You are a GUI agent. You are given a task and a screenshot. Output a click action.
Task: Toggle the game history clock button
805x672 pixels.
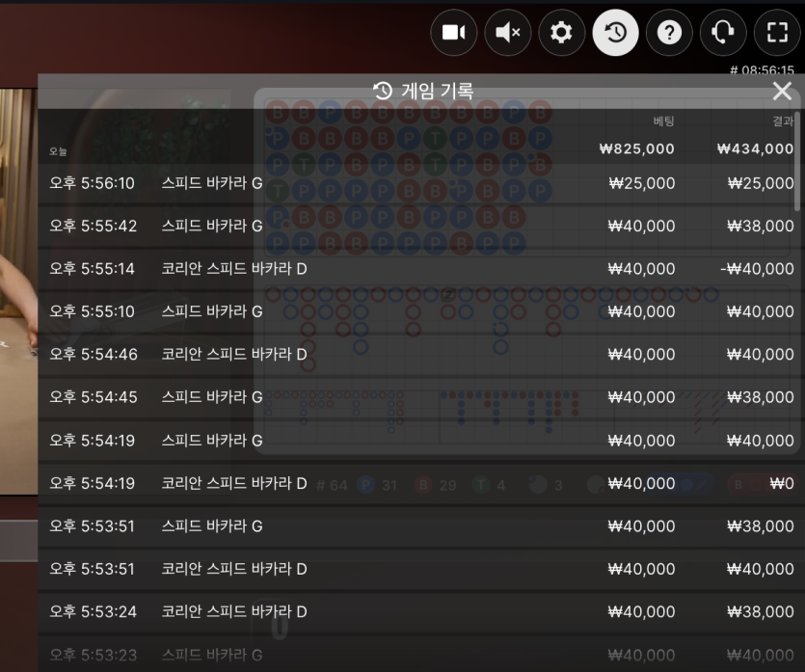[615, 33]
